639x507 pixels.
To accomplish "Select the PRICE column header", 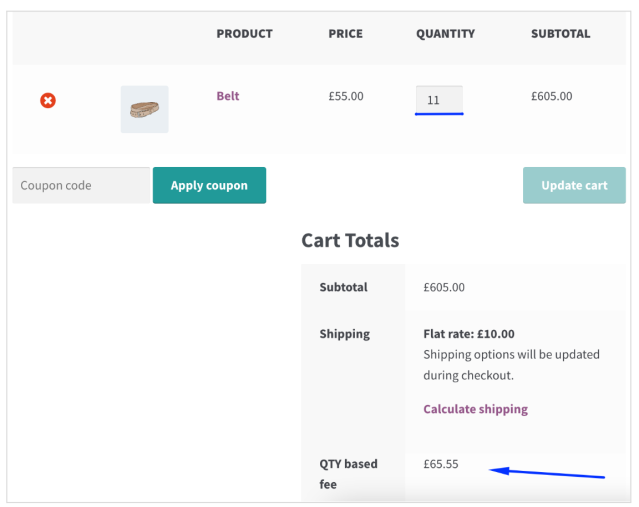I will click(x=346, y=34).
